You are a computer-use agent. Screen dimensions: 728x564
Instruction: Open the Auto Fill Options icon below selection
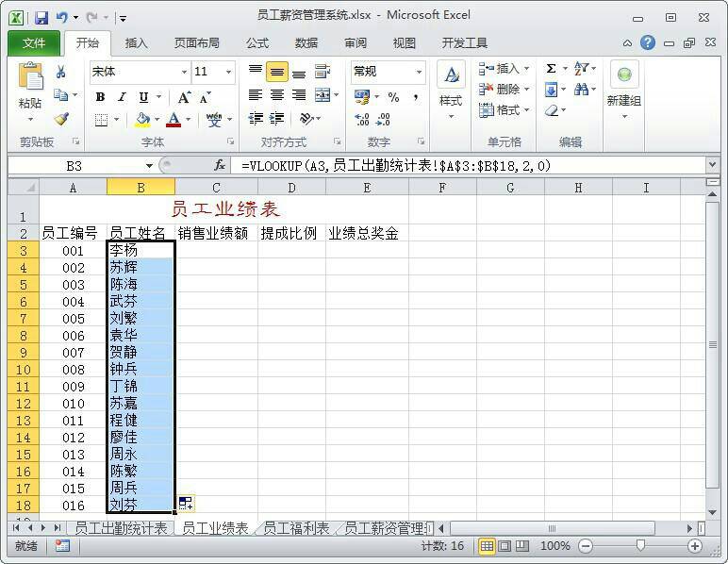186,504
